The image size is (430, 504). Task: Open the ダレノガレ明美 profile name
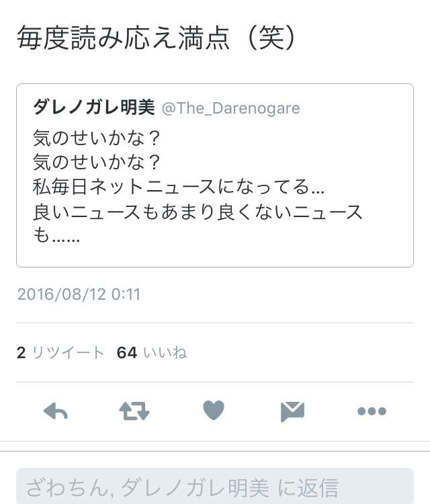(94, 108)
